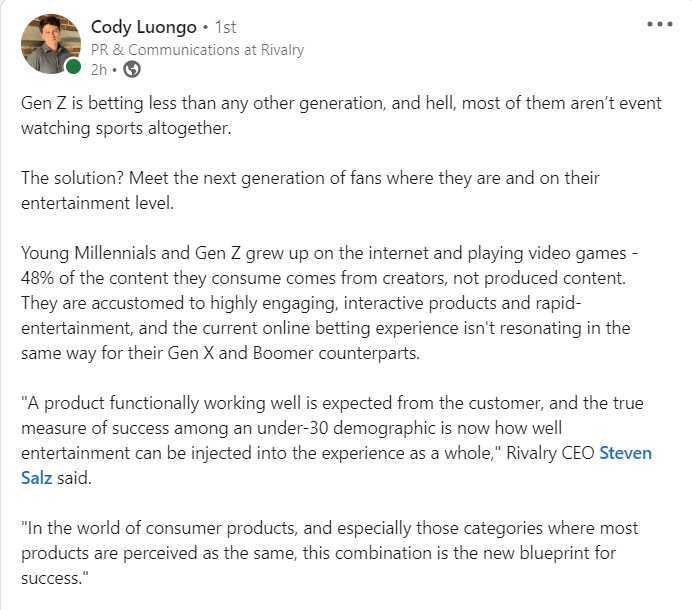
Task: Click the line starting with 'Young Millennials and Gen Z'
Action: (329, 254)
